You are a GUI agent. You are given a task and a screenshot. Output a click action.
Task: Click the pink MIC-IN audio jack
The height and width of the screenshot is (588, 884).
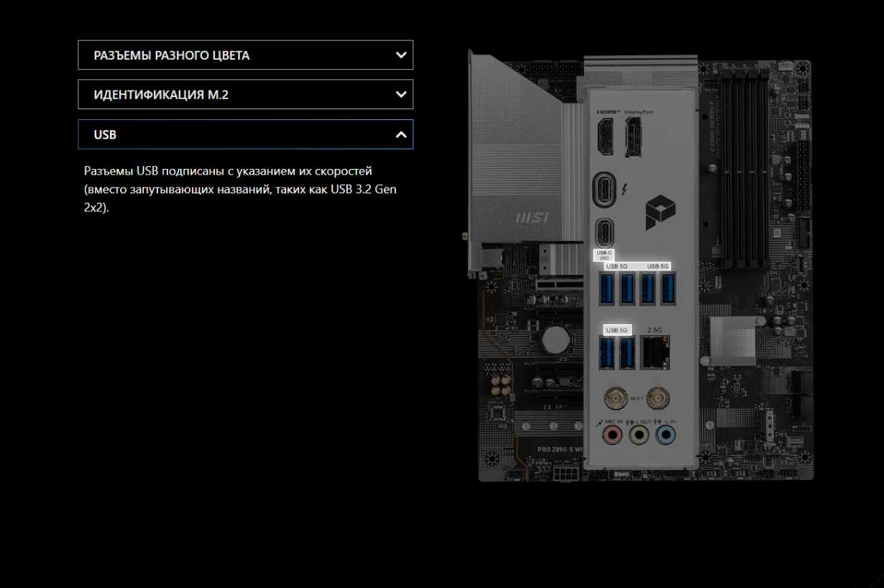point(612,435)
